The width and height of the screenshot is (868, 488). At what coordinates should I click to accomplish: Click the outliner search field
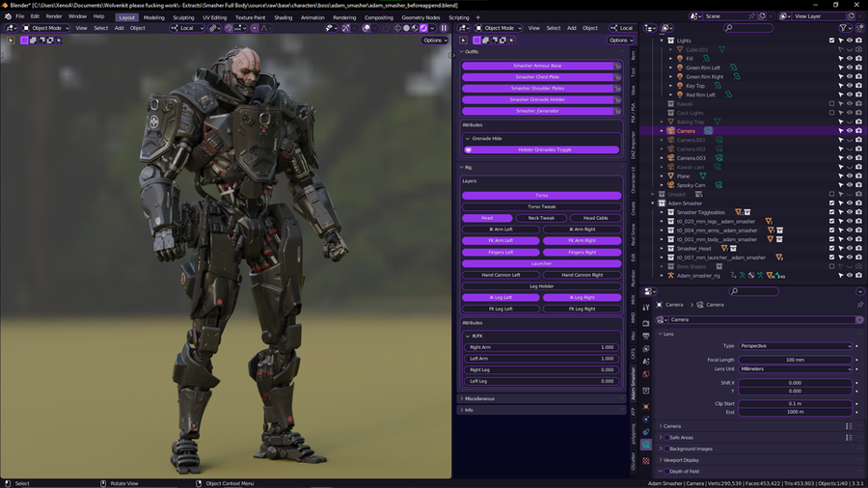point(748,28)
